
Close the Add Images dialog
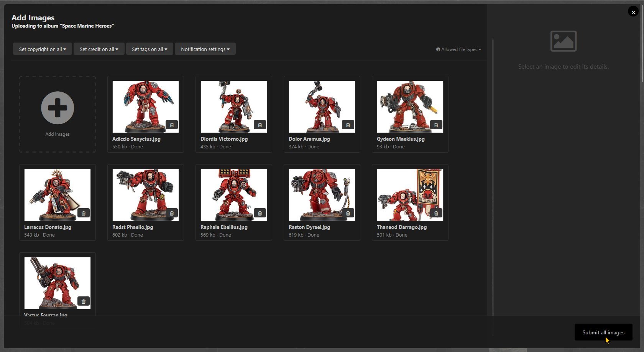point(633,12)
